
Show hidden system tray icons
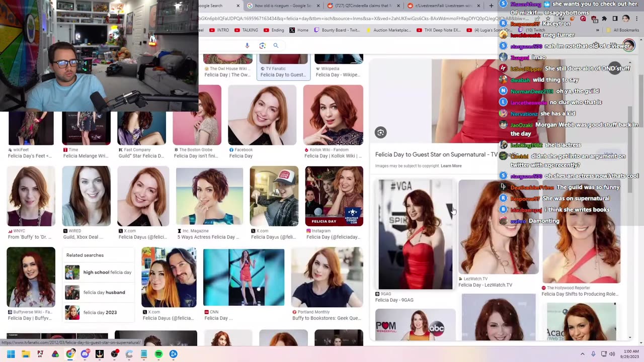click(x=582, y=354)
